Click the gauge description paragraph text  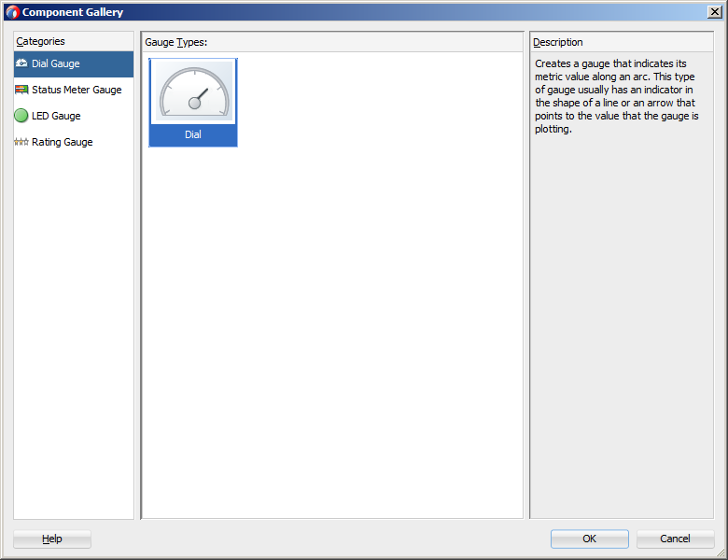[617, 96]
